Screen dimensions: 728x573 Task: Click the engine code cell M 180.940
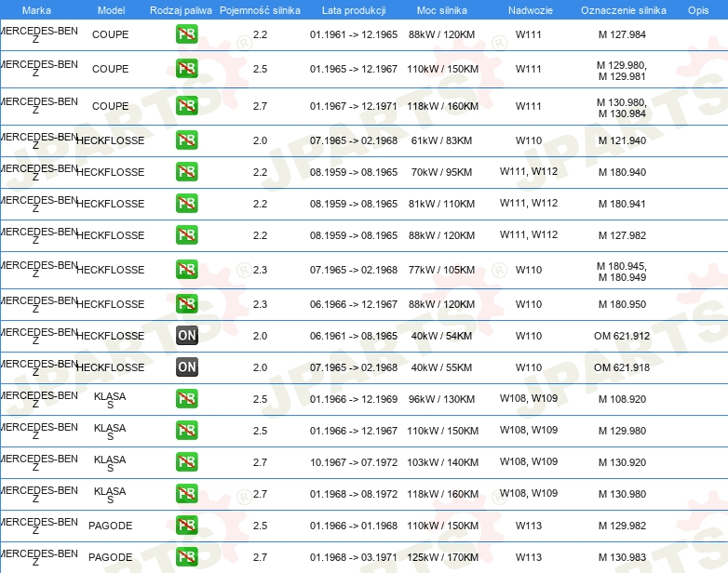click(x=622, y=172)
